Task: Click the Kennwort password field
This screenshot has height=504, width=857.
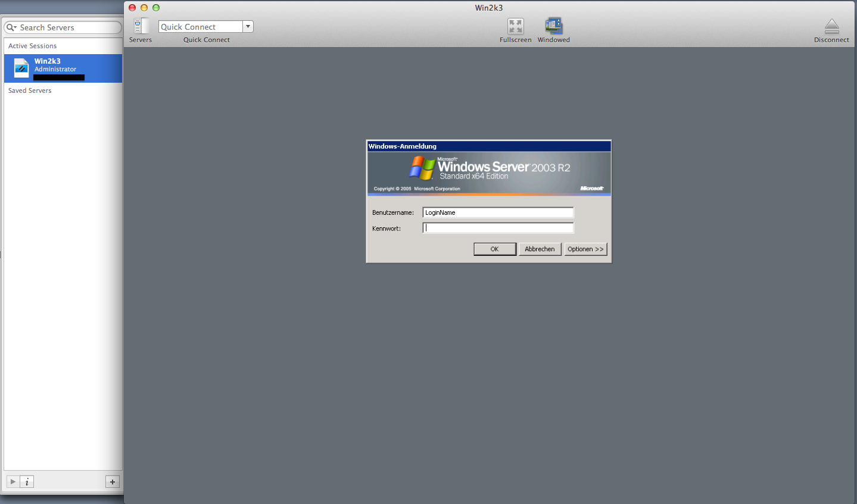Action: (x=498, y=228)
